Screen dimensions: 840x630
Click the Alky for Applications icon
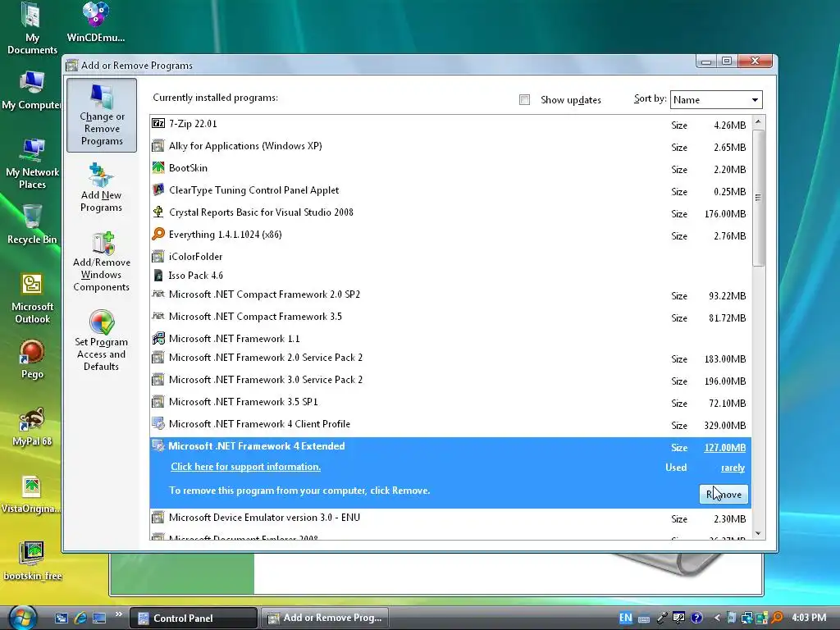[x=158, y=146]
